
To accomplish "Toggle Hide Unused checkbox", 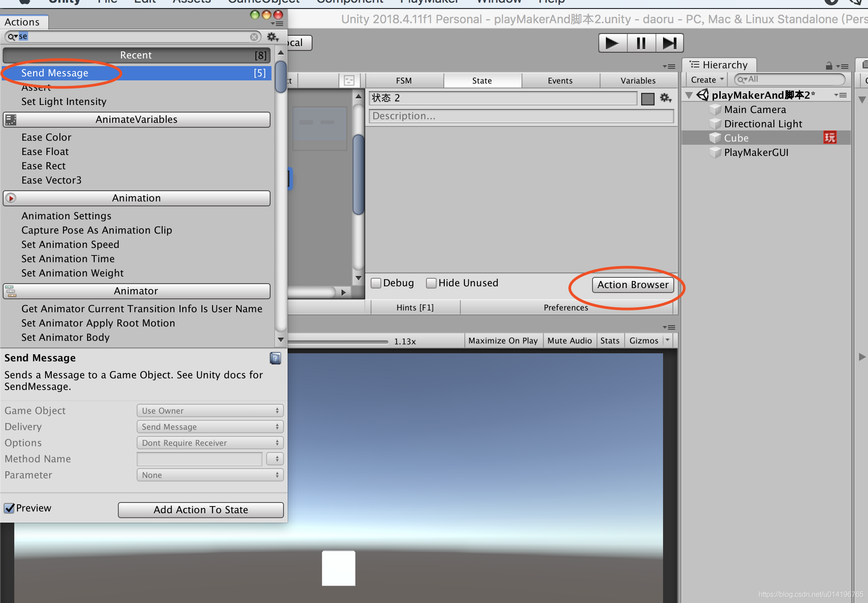I will point(430,283).
